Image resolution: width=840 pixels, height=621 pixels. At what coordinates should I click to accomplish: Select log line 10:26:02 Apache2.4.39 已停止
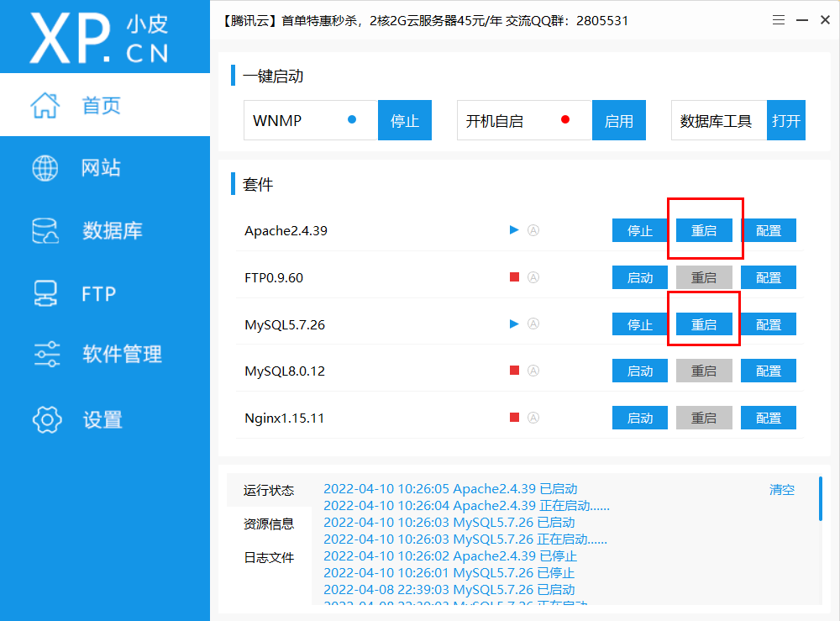(450, 556)
